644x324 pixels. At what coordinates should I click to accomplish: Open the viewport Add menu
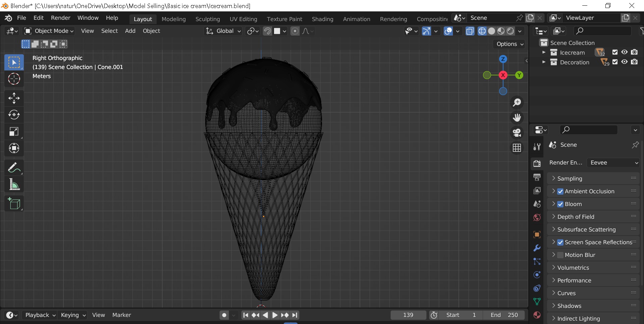point(130,31)
